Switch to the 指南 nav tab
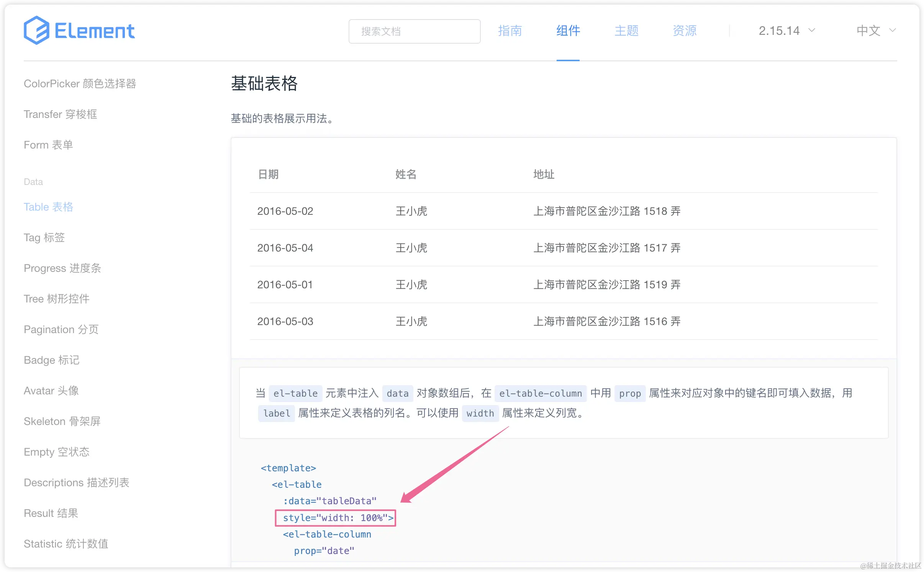This screenshot has height=572, width=924. pos(510,31)
